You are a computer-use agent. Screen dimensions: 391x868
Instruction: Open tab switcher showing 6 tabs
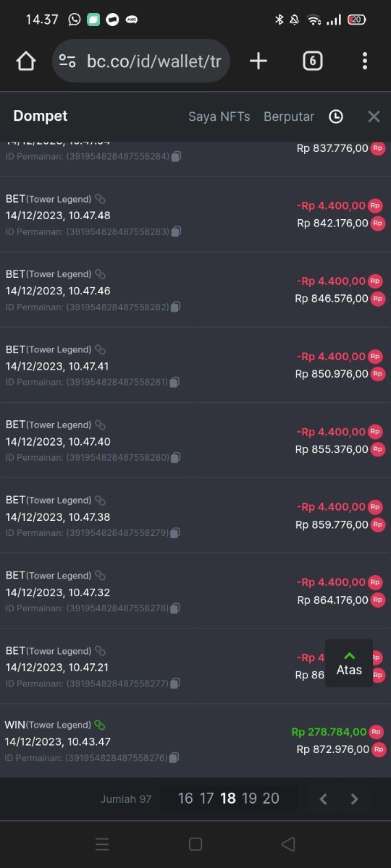coord(312,61)
